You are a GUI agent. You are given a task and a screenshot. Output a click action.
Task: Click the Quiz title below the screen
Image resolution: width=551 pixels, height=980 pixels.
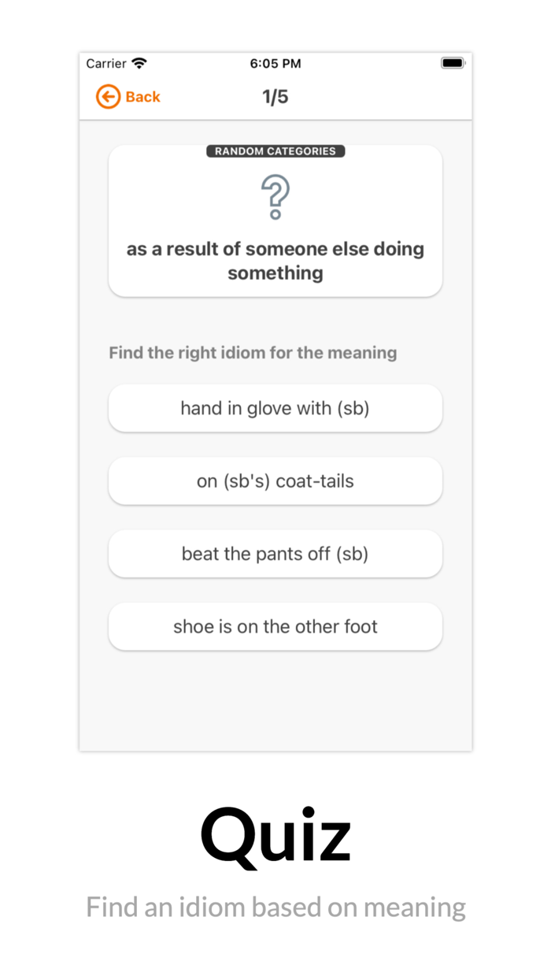[275, 835]
